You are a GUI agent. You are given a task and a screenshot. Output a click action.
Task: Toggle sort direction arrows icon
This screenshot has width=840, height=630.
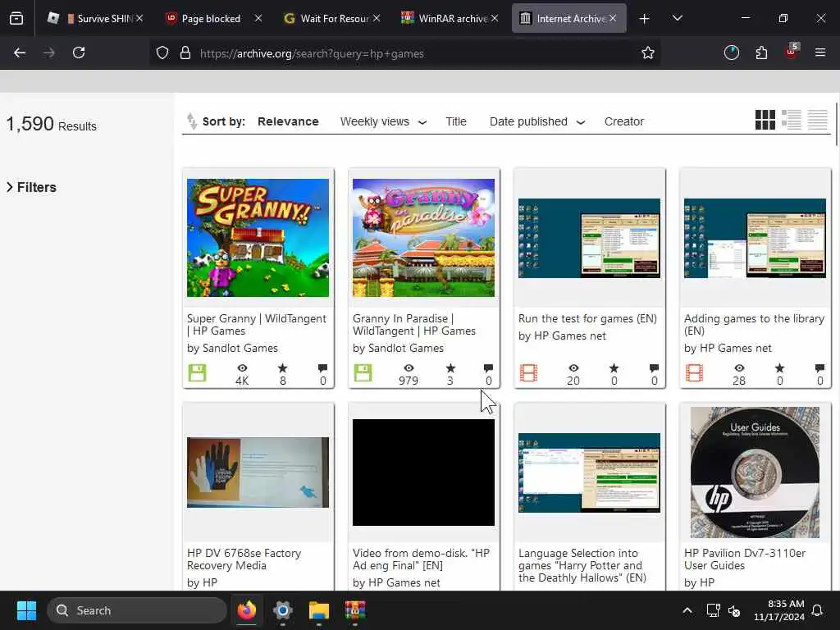(191, 121)
